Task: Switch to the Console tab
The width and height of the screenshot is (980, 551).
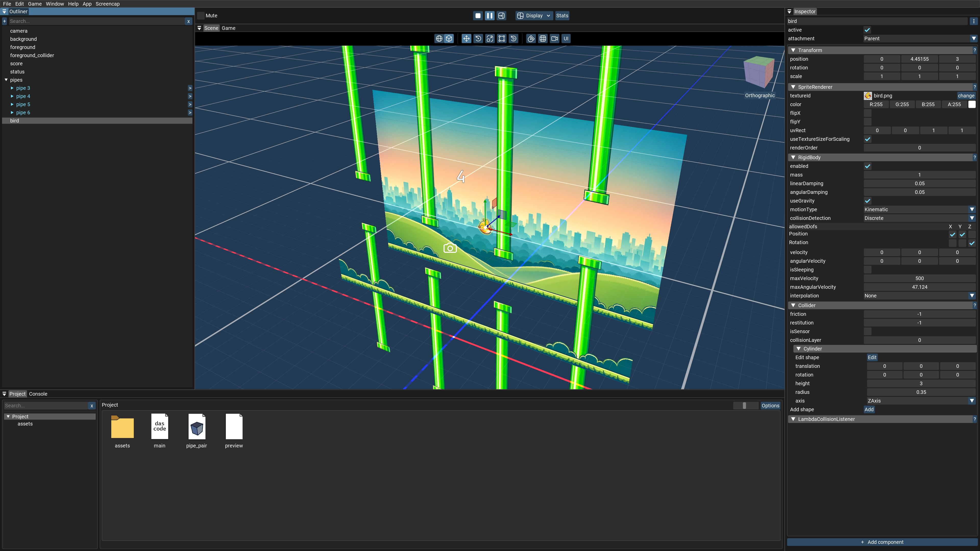Action: point(38,394)
